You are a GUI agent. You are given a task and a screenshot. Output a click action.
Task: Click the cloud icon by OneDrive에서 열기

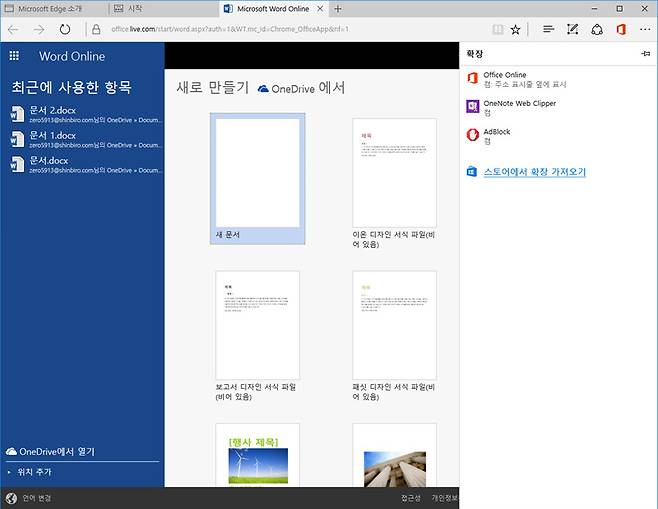[11, 452]
